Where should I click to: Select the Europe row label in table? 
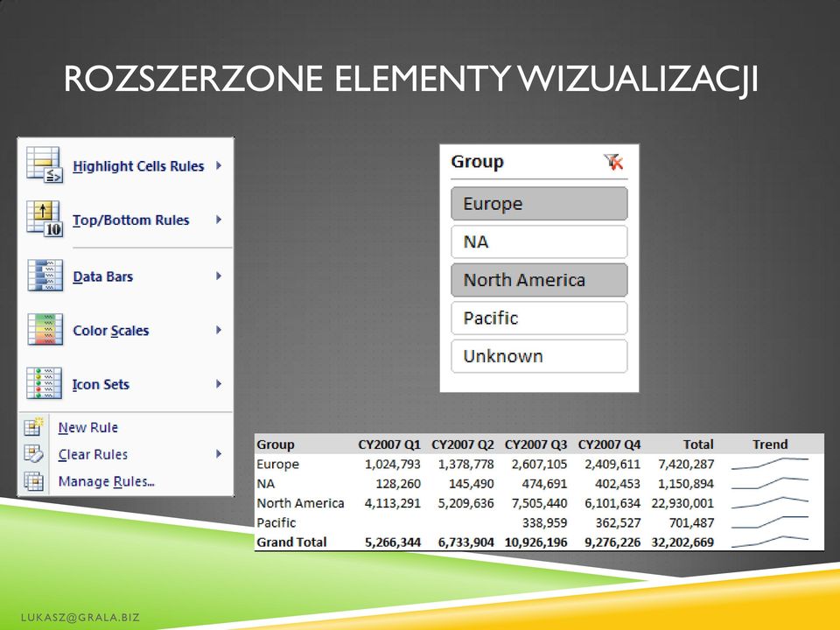pos(277,464)
